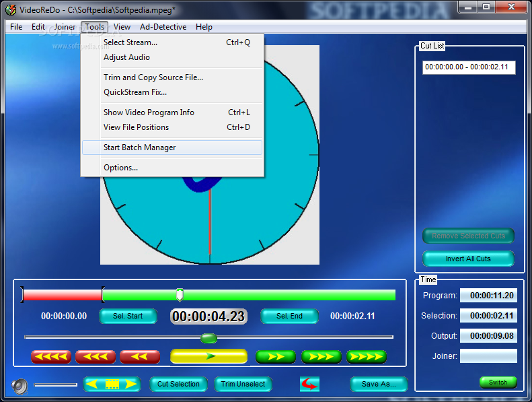Click the volume slider bar
Screen dimensions: 532x402
point(56,384)
